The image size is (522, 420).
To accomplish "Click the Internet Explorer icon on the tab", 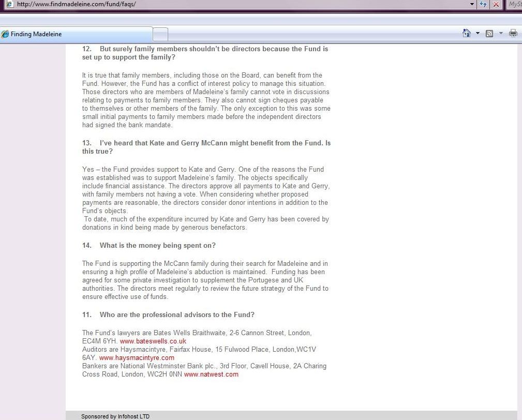I will [6, 34].
